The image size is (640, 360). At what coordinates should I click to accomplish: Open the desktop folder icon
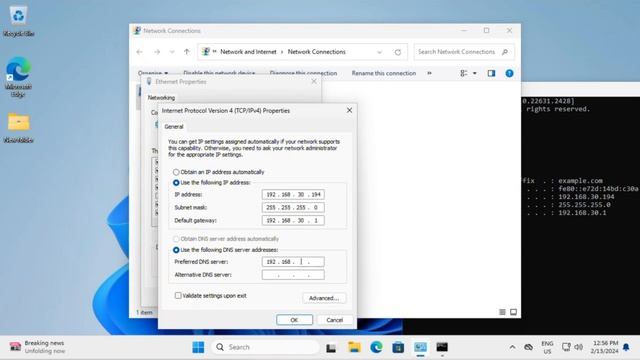coord(18,127)
